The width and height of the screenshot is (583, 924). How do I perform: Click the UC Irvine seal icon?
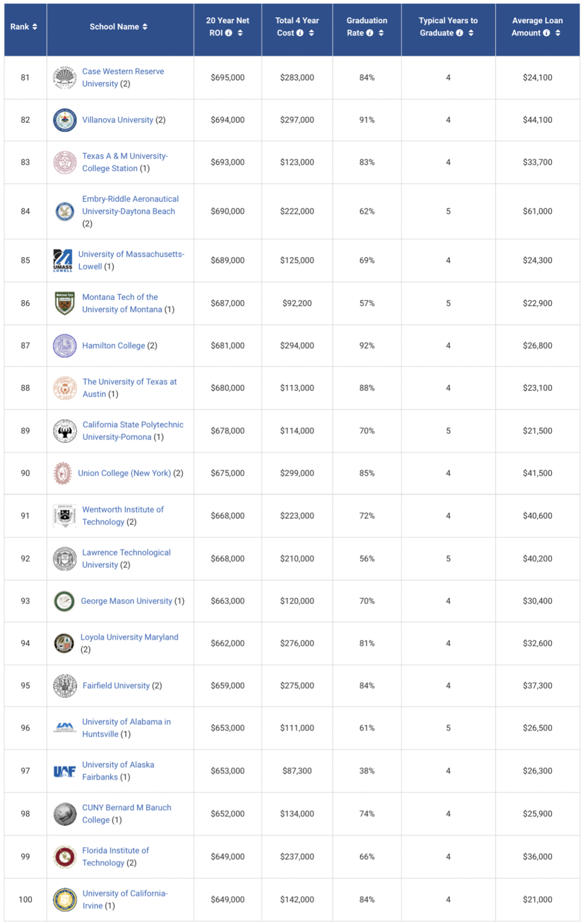[x=65, y=899]
